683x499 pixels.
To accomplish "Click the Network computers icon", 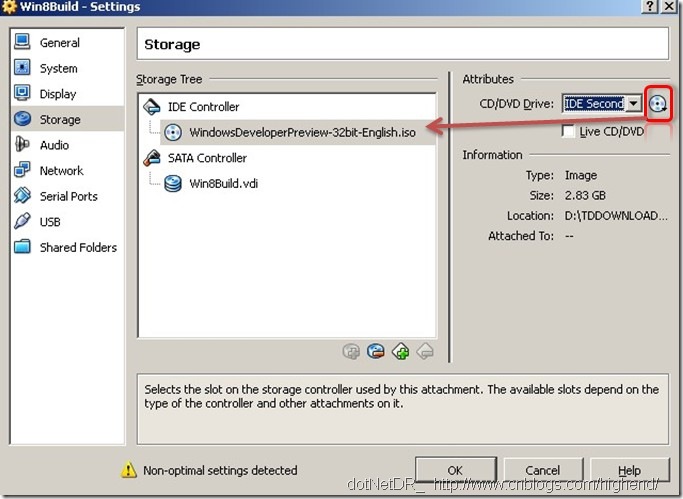I will point(22,170).
